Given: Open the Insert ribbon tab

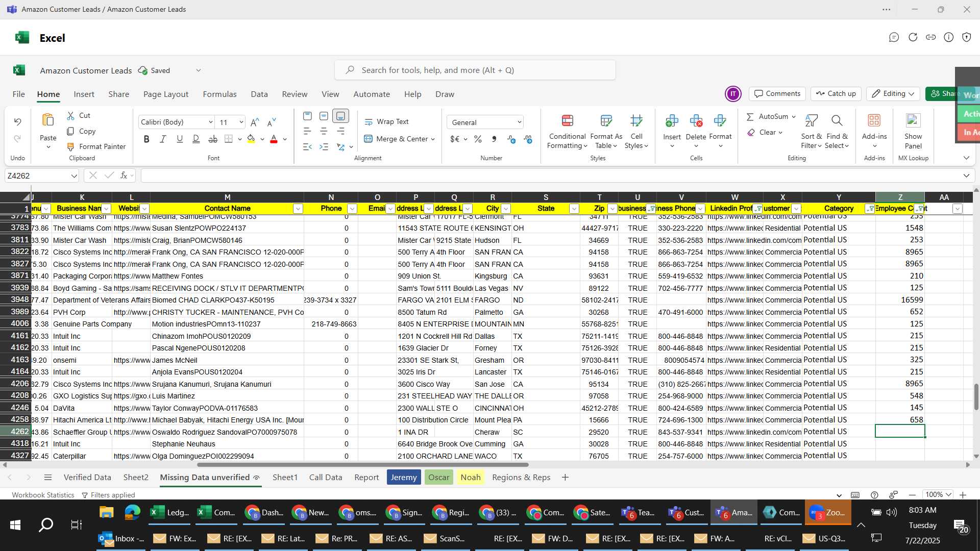Looking at the screenshot, I should 84,94.
